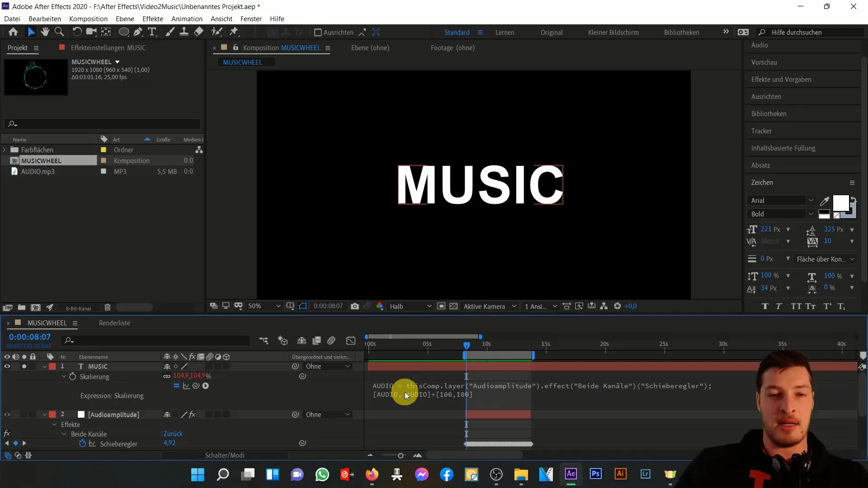The height and width of the screenshot is (488, 868).
Task: Toggle Schieberegler stopwatch keyframing
Action: (82, 444)
